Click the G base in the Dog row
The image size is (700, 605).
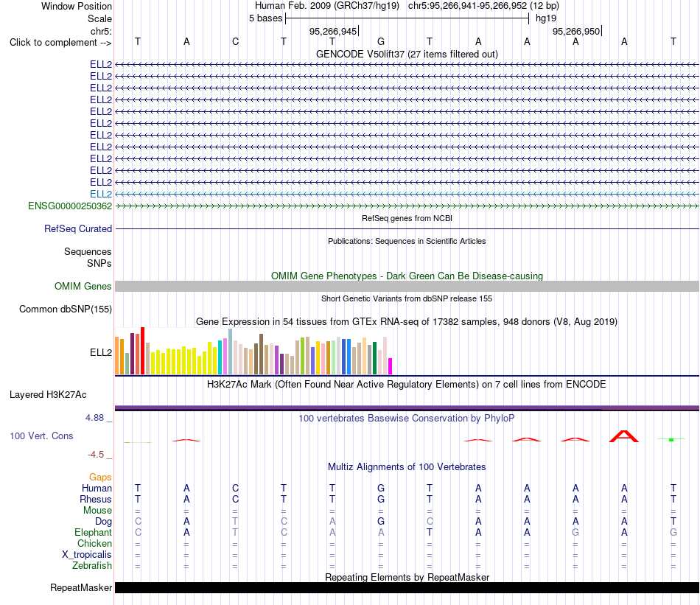point(381,521)
